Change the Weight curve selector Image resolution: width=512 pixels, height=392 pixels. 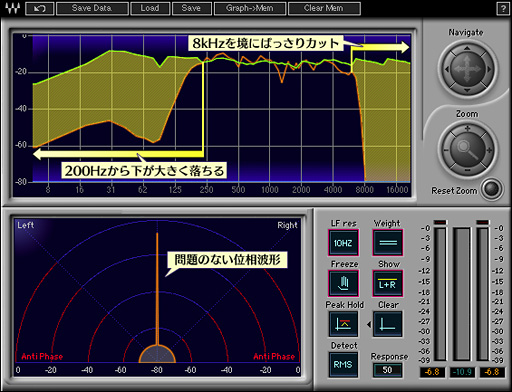387,243
